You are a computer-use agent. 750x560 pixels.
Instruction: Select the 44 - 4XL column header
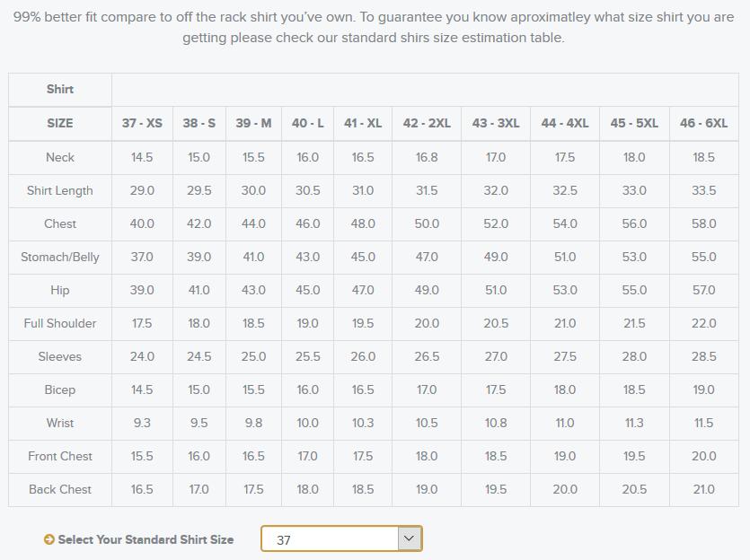565,123
